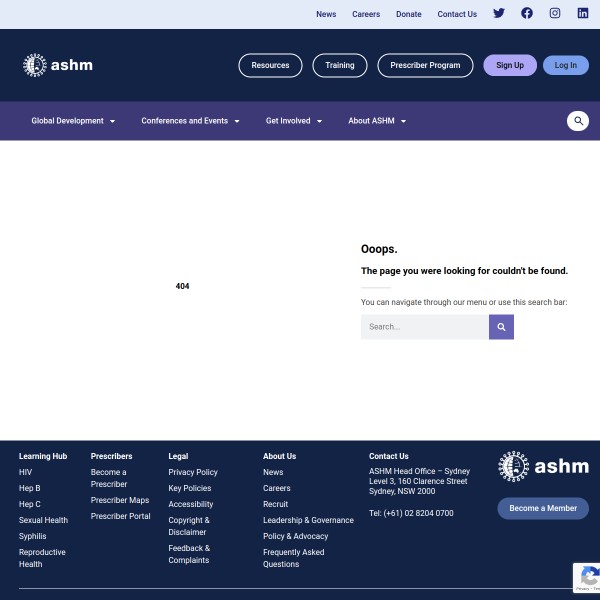Screen dimensions: 600x600
Task: Expand Global Development dropdown
Action: 73,121
